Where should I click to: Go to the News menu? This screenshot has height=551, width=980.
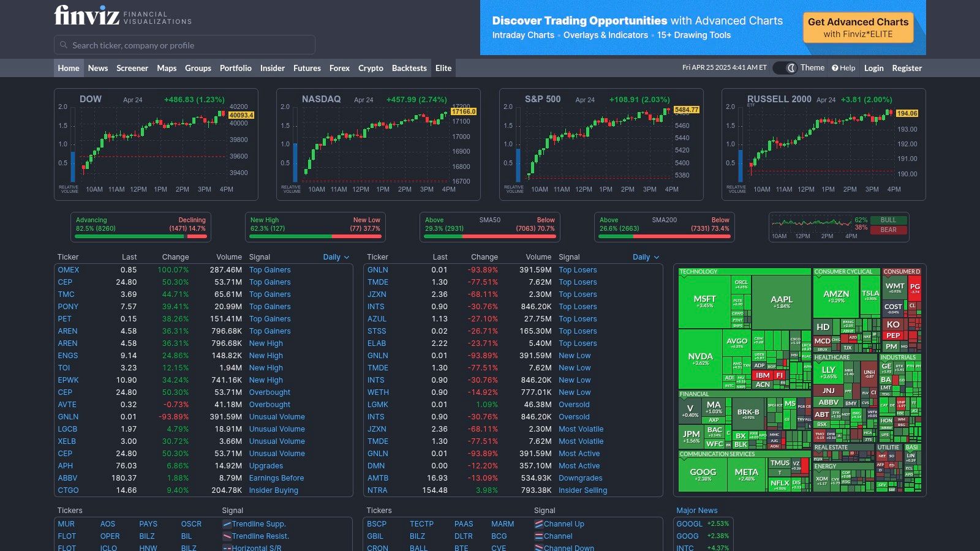tap(98, 68)
